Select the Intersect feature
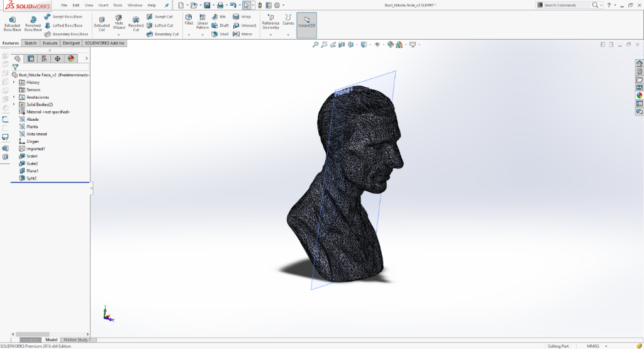This screenshot has width=644, height=349. click(x=245, y=25)
